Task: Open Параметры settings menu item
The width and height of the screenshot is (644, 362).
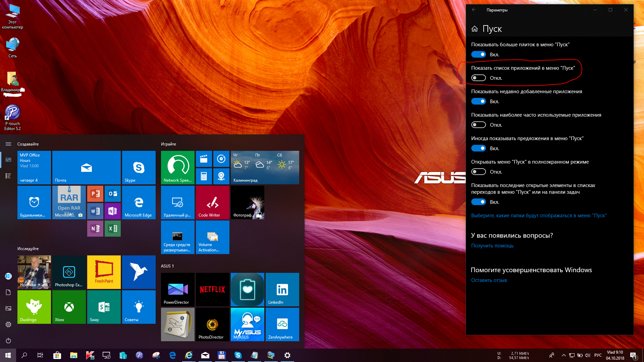Action: pyautogui.click(x=8, y=324)
